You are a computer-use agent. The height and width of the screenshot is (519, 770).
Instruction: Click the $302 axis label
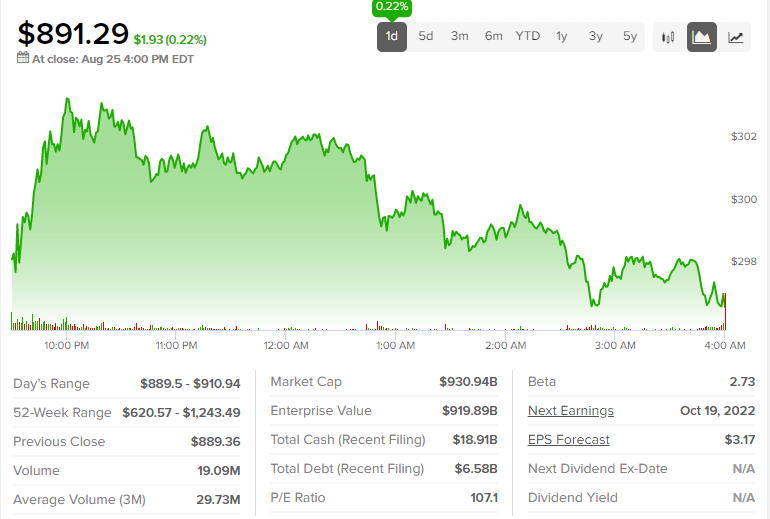[743, 137]
